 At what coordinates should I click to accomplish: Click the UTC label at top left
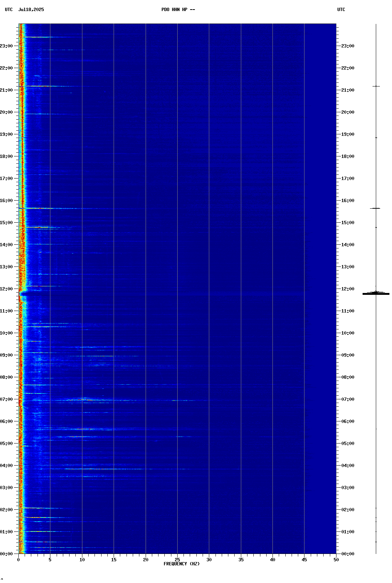[9, 10]
